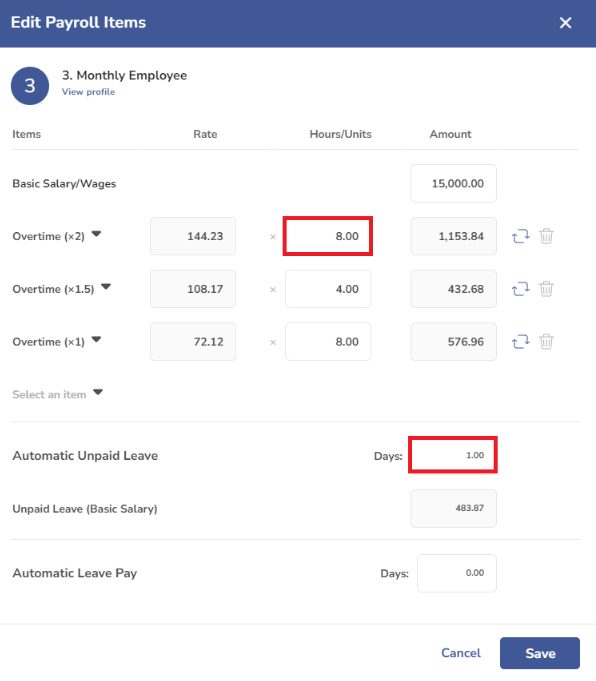This screenshot has width=596, height=681.
Task: Open the View profile link
Action: tap(89, 92)
